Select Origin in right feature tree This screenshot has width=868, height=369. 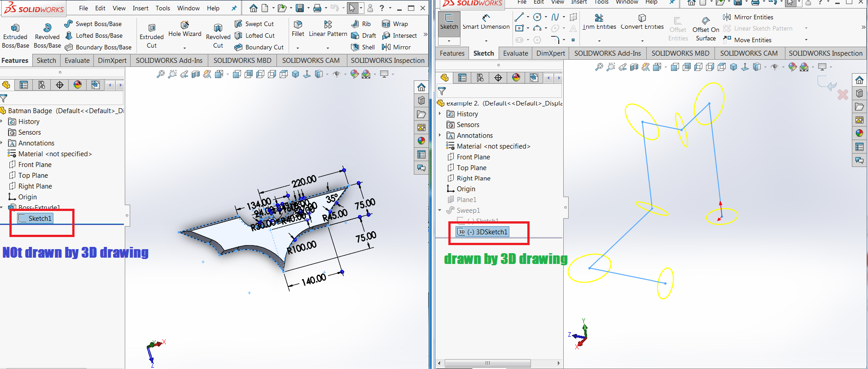point(461,189)
